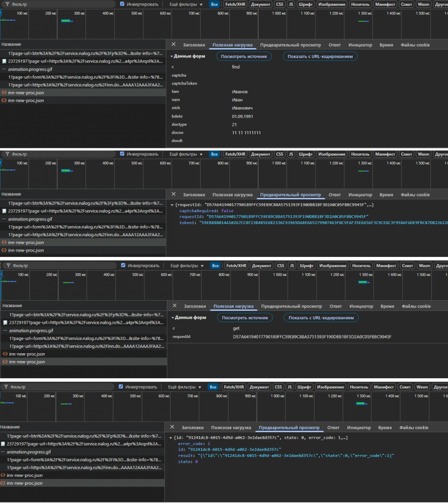Click the dash icon beside animation.progress.gif in top panel

coord(4,69)
